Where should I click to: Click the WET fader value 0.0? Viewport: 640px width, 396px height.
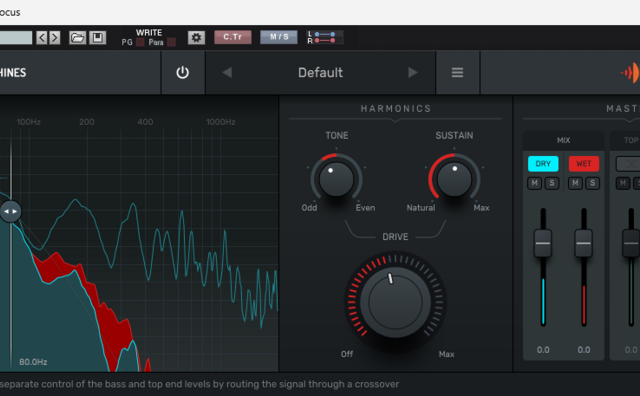[584, 350]
